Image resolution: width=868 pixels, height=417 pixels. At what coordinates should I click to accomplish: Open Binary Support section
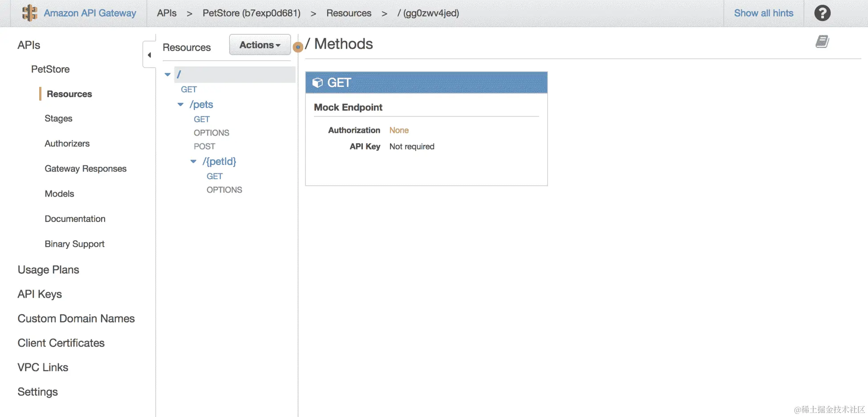point(74,244)
